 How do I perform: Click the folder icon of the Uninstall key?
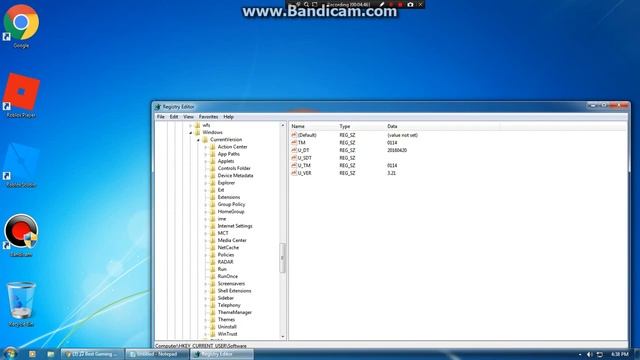tap(213, 327)
